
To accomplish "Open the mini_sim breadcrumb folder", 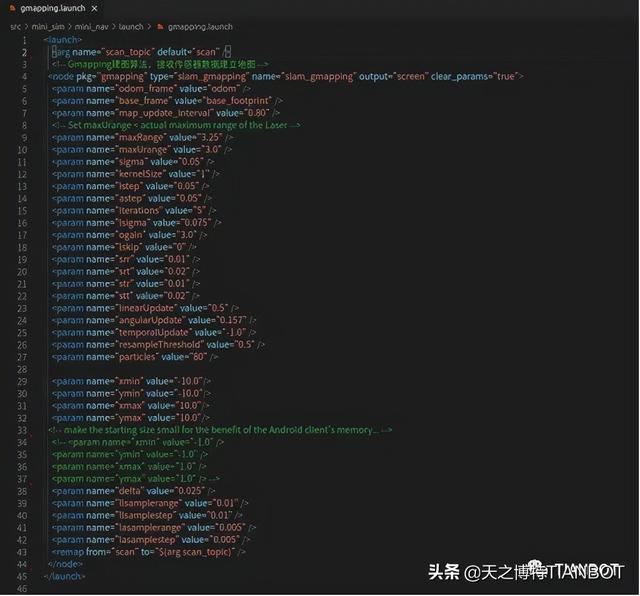I will (x=47, y=25).
